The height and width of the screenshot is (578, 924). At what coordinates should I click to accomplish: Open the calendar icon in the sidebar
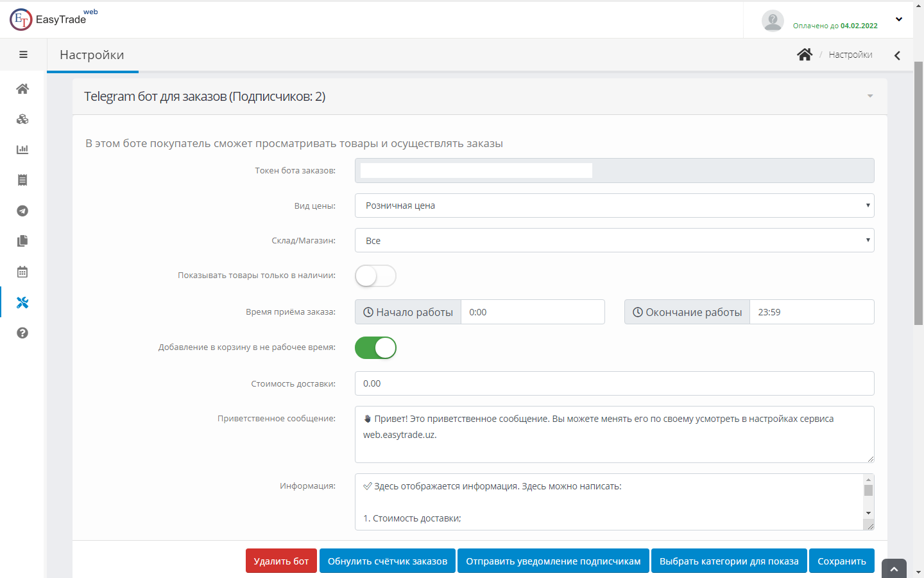(22, 272)
